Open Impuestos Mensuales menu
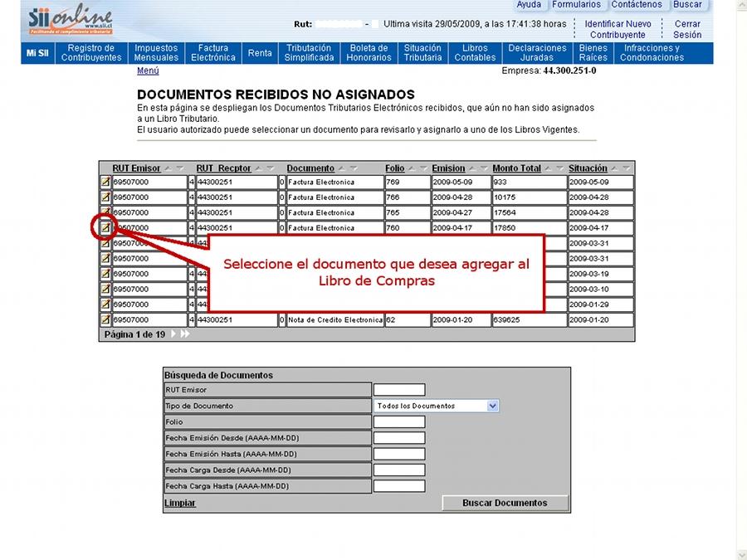 pyautogui.click(x=156, y=53)
